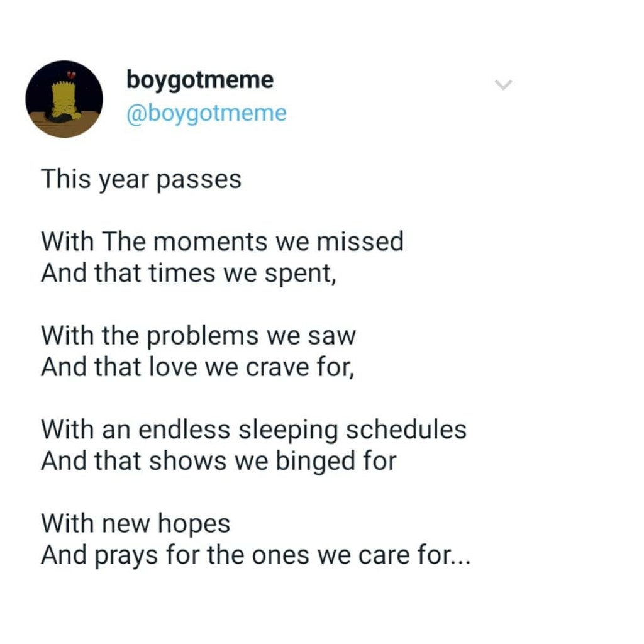The width and height of the screenshot is (644, 644).
Task: Select the line "And that love we crave for,"
Action: tap(197, 367)
